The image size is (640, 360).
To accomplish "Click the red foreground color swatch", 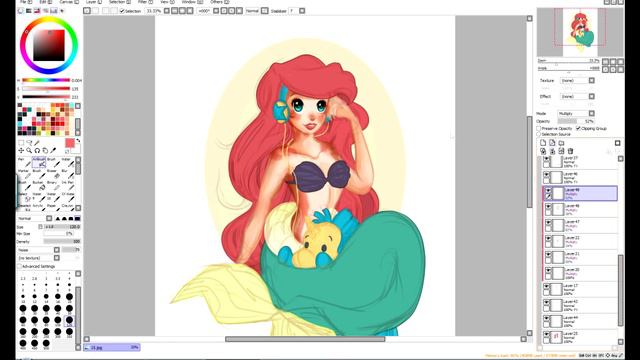I will click(x=70, y=143).
